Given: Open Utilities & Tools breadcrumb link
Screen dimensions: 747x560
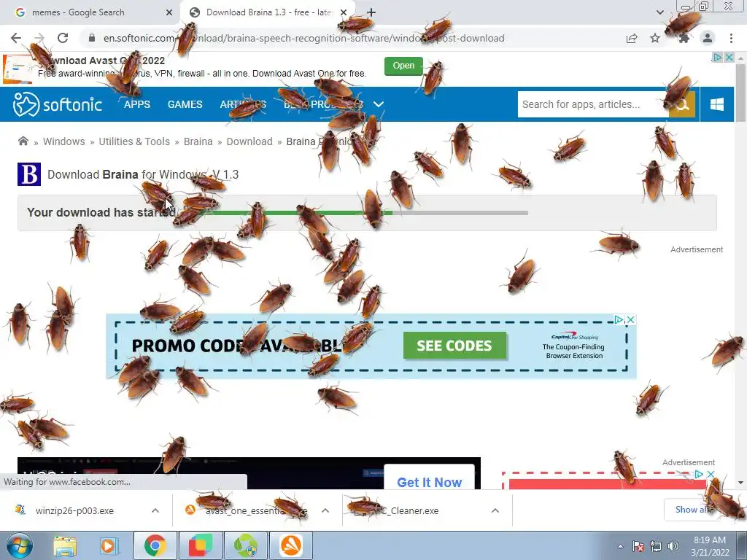Looking at the screenshot, I should coord(134,141).
